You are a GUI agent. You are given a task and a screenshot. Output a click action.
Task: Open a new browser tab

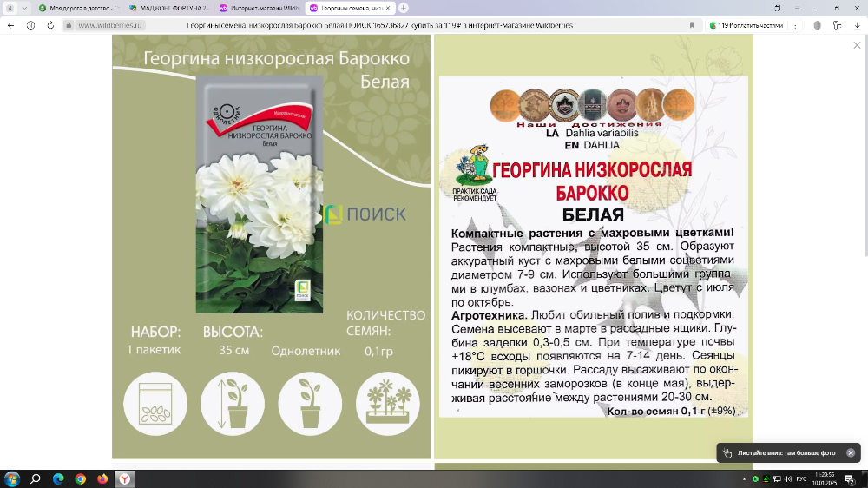(404, 7)
